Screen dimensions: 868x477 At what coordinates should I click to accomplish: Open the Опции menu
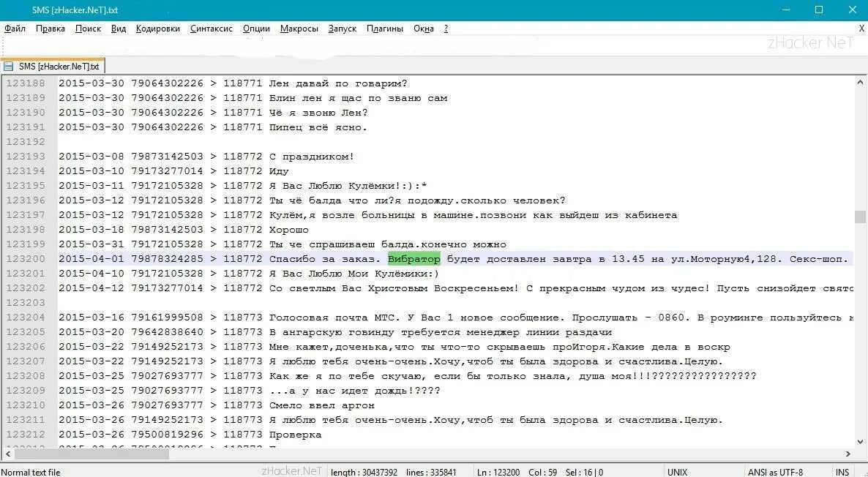click(256, 29)
